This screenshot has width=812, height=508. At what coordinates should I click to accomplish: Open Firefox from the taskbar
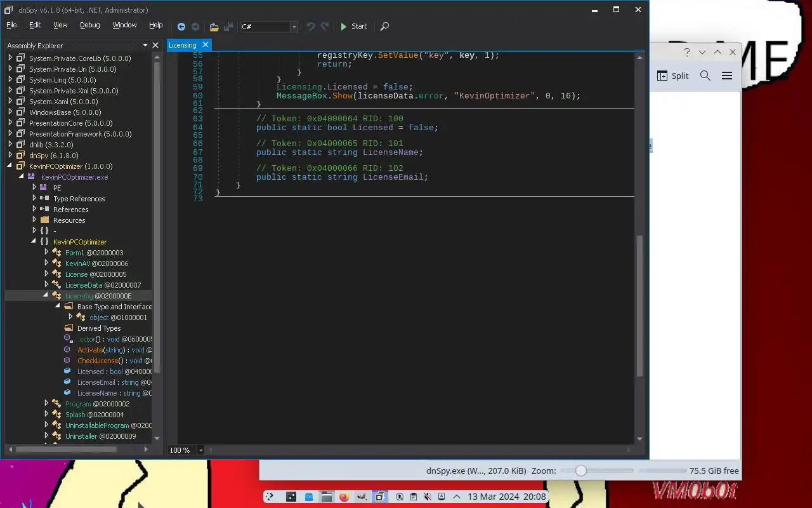tap(344, 497)
